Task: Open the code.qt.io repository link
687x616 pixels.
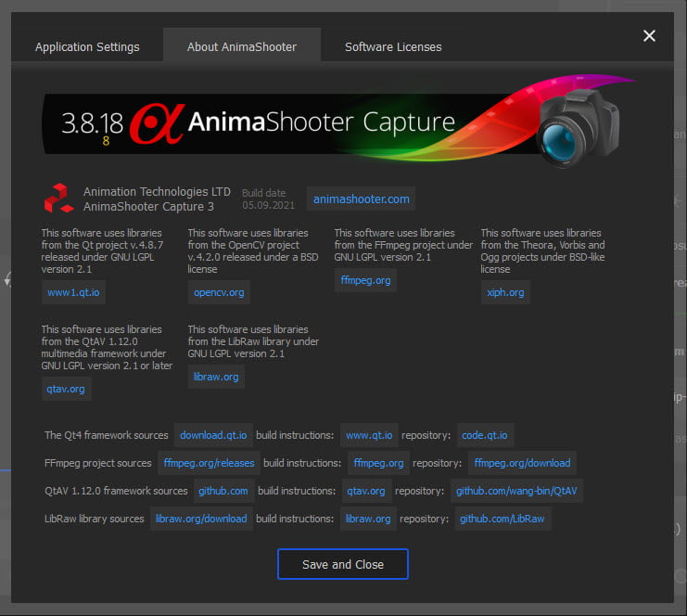Action: click(485, 435)
